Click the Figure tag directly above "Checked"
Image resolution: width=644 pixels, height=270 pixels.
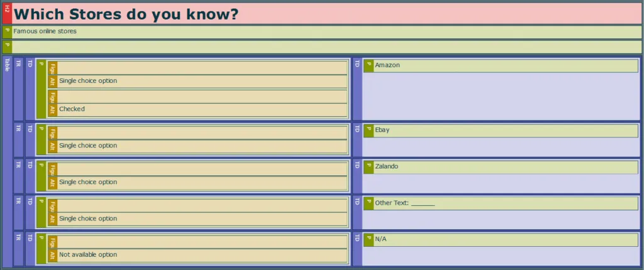[53, 97]
